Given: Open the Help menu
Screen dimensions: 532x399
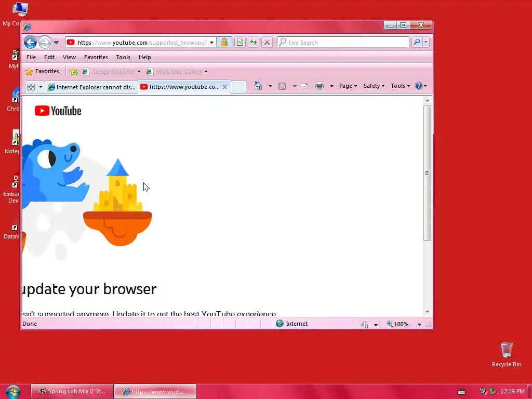Looking at the screenshot, I should point(145,57).
